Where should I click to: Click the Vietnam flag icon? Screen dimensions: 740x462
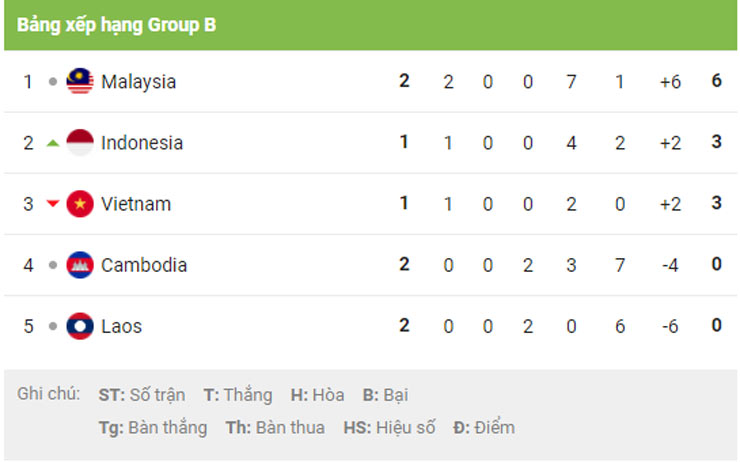click(80, 204)
